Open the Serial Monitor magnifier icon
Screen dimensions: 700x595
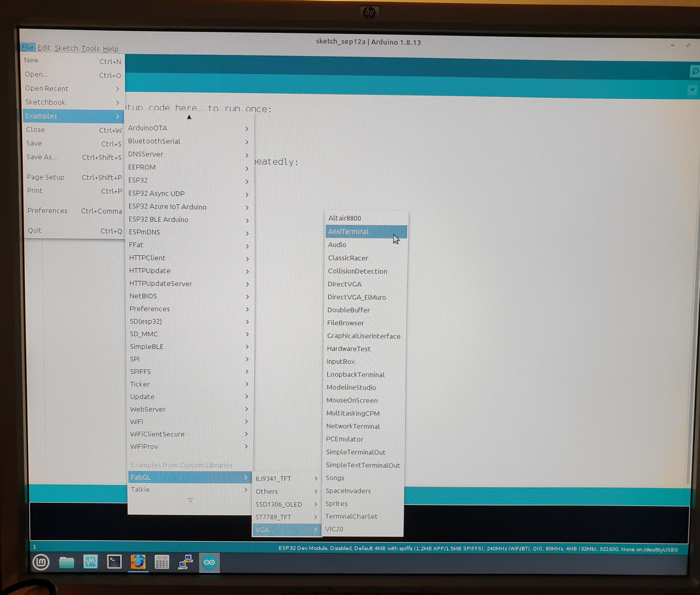(694, 71)
